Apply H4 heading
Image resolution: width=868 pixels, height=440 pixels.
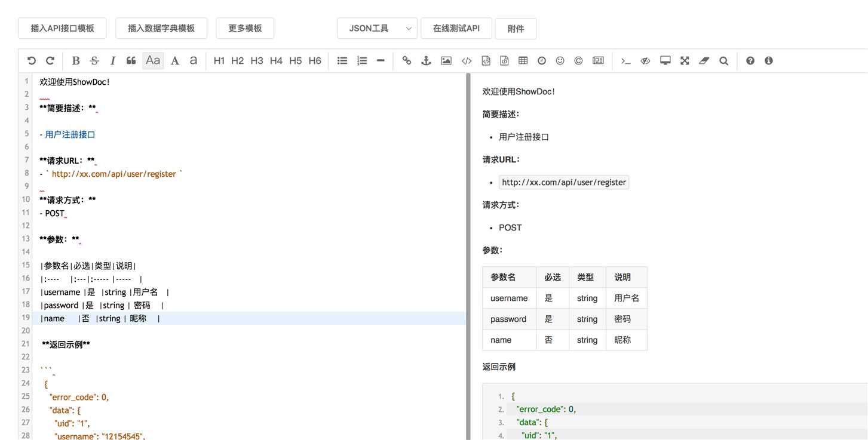[x=276, y=60]
